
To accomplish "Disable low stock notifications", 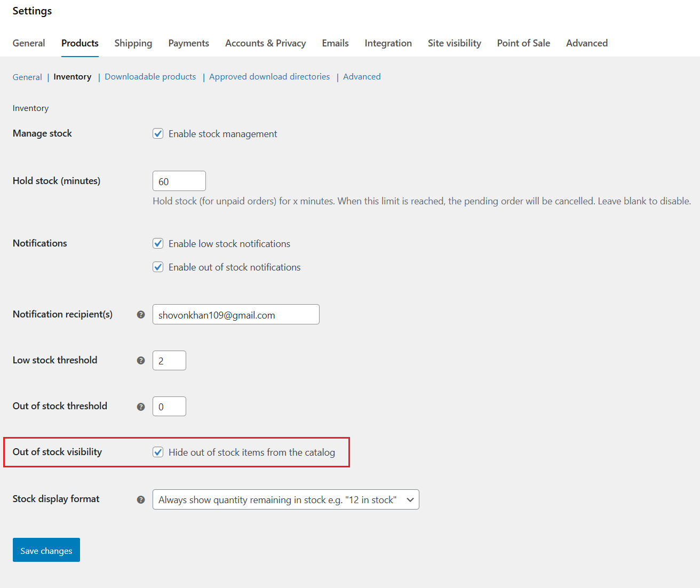I will 158,243.
